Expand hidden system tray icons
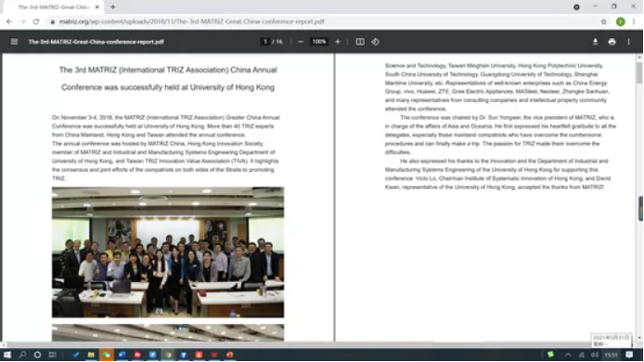This screenshot has height=362, width=644. [x=568, y=355]
